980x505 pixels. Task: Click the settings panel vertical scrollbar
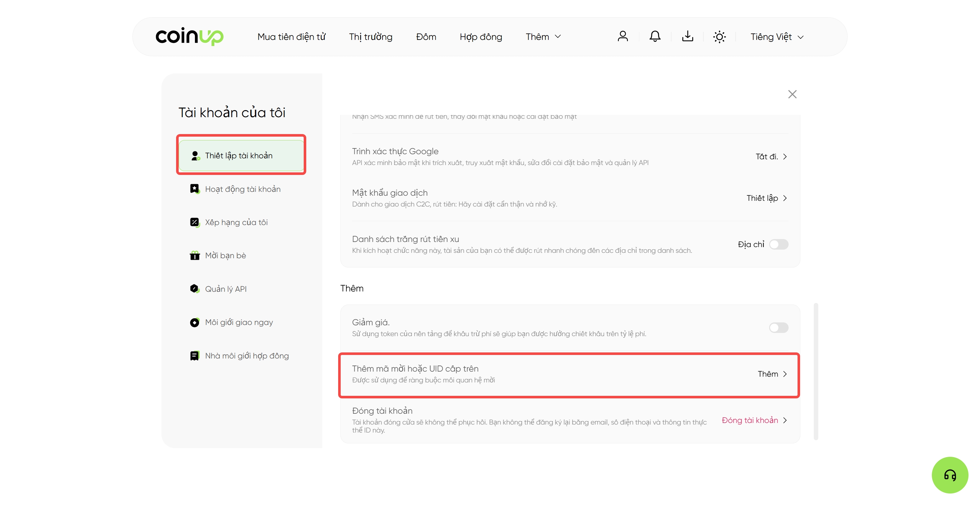click(816, 372)
